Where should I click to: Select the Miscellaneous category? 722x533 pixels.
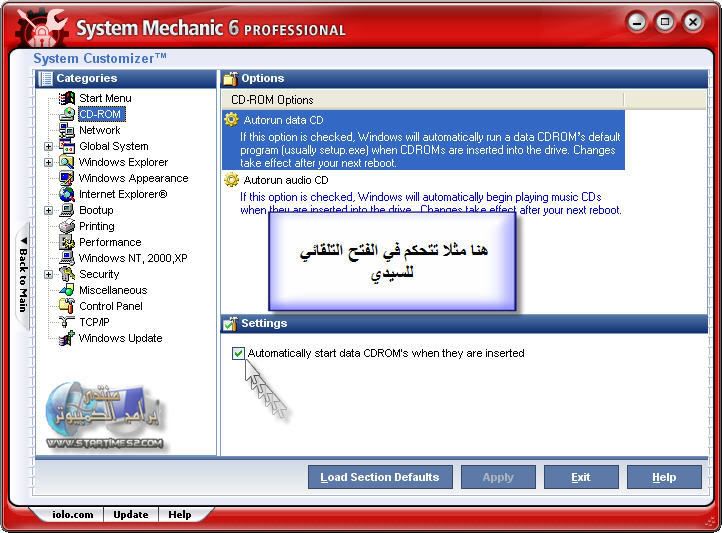[x=113, y=290]
